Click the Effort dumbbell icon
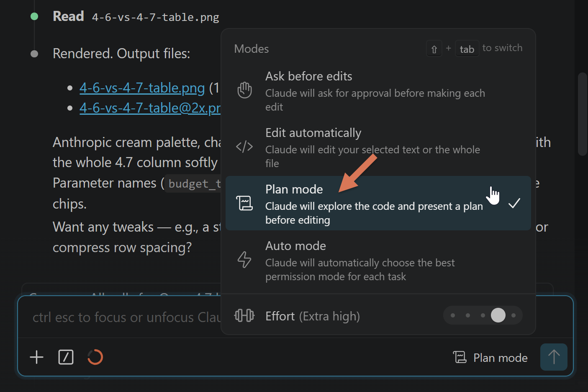Screen dimensions: 588x392 (244, 315)
